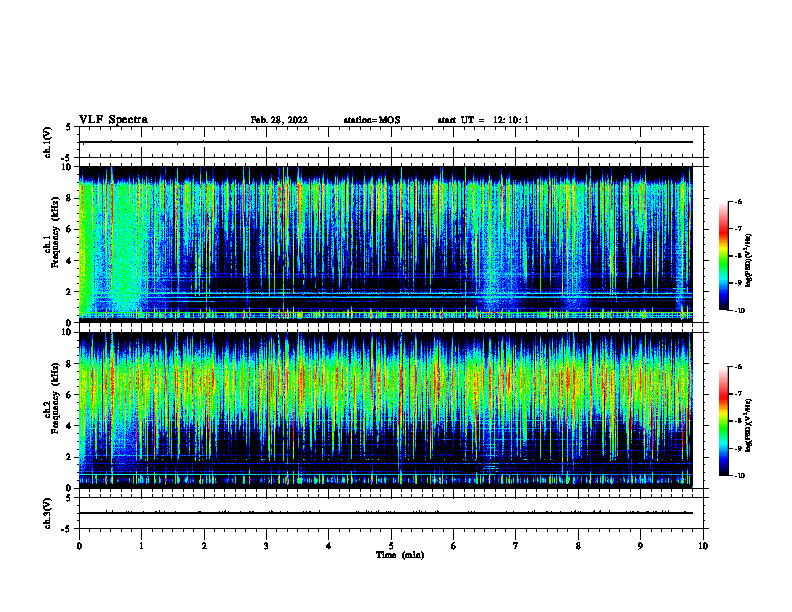This screenshot has width=792, height=612.
Task: Click the "5" volt tick on ch.1(V) axis
Action: 69,127
